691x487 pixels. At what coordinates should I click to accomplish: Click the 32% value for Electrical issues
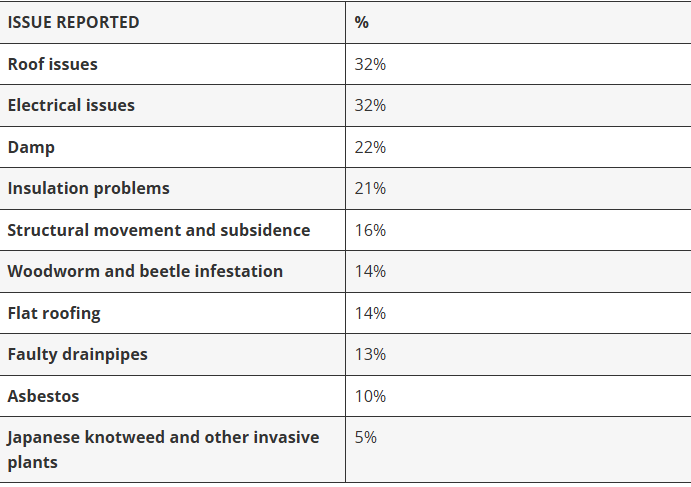pos(370,105)
